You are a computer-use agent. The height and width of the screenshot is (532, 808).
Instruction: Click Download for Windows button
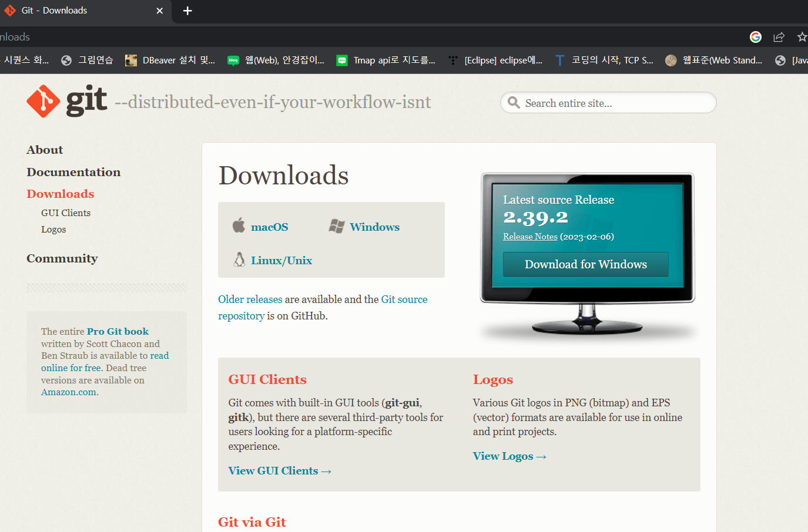click(x=586, y=264)
